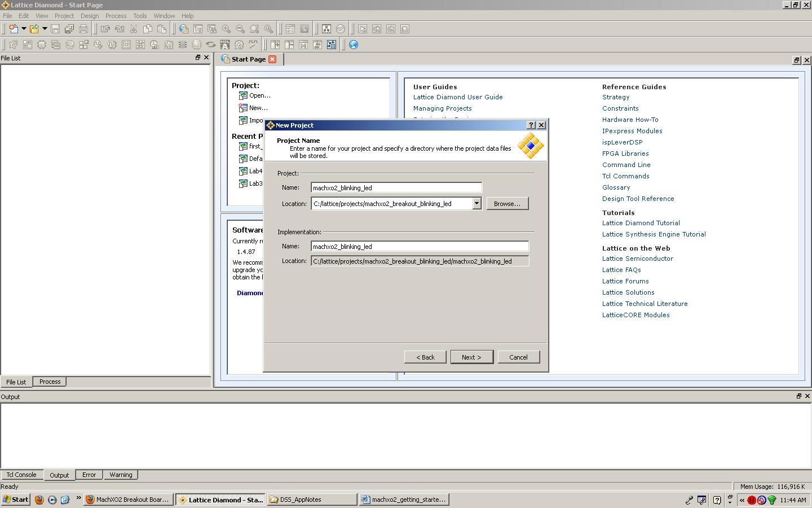The width and height of the screenshot is (812, 508).
Task: Click the Next button in the dialog
Action: 471,357
